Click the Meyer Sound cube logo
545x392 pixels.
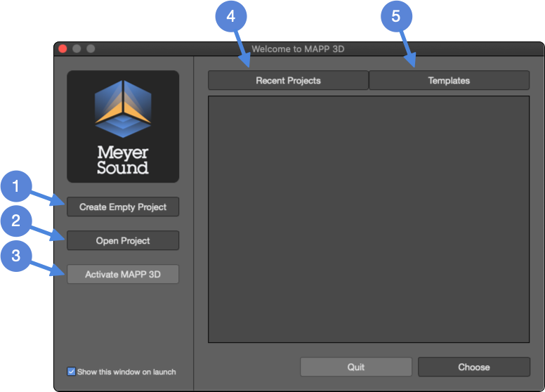[123, 109]
